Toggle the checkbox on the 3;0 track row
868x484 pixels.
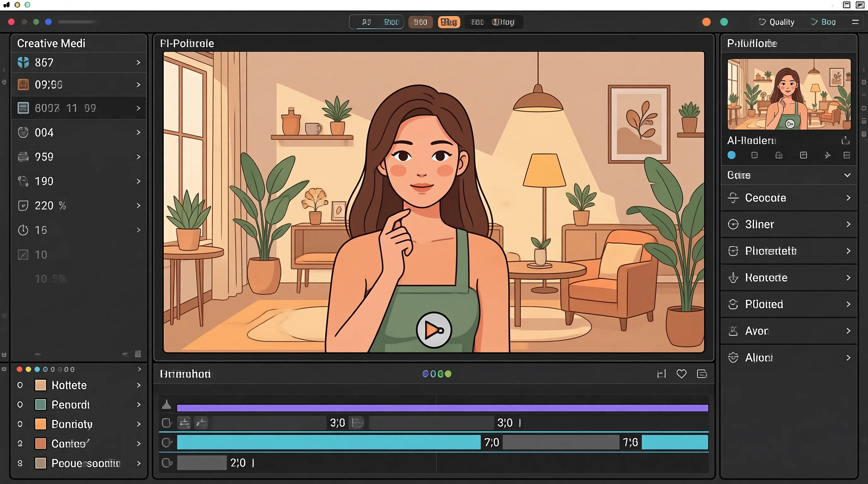[167, 423]
